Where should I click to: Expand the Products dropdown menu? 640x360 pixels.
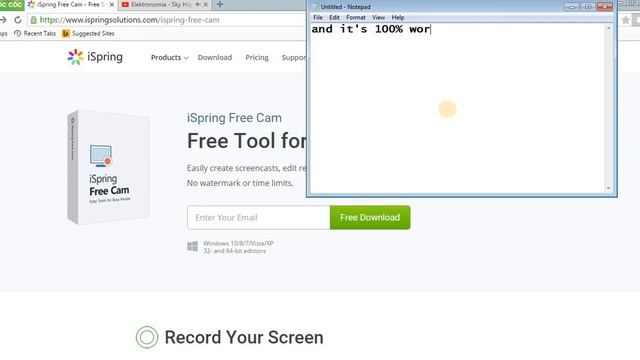pyautogui.click(x=169, y=58)
